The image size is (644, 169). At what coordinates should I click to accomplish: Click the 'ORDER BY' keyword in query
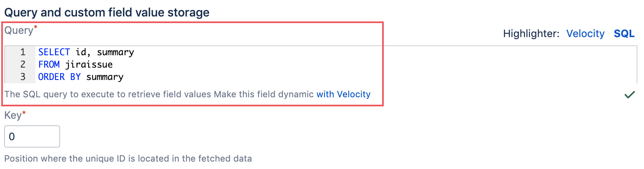coord(59,77)
